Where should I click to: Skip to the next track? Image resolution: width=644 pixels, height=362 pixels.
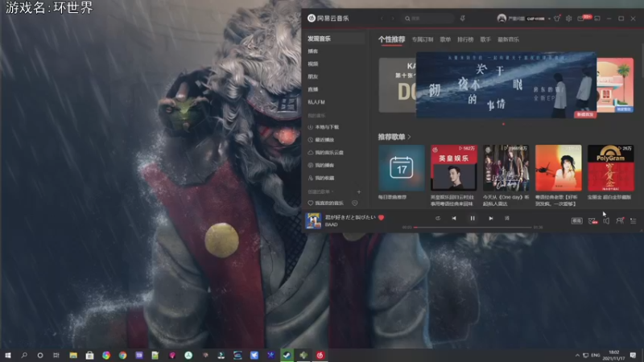click(x=490, y=218)
